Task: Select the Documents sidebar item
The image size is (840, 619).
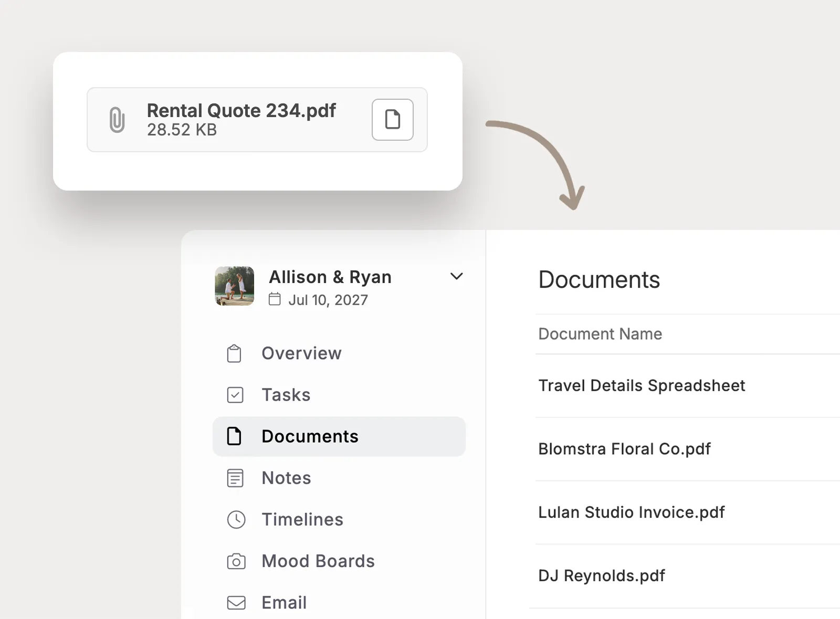Action: [339, 436]
